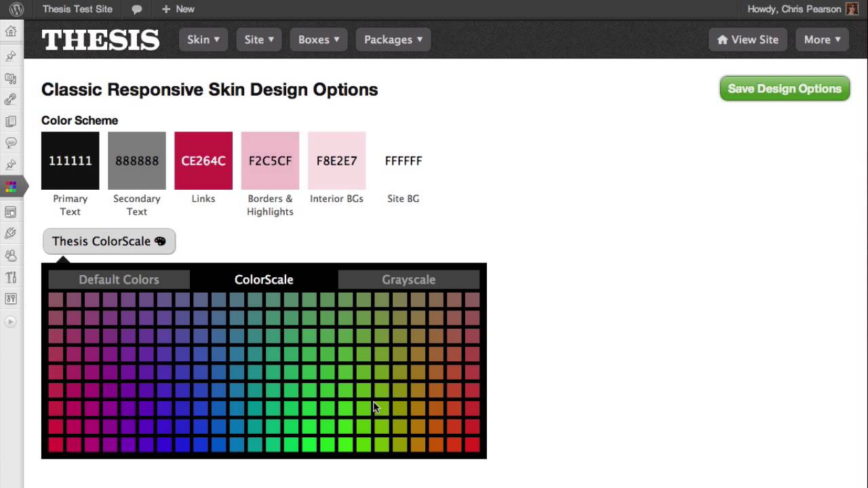This screenshot has width=868, height=488.
Task: Switch to the Grayscale tab
Action: click(x=409, y=279)
